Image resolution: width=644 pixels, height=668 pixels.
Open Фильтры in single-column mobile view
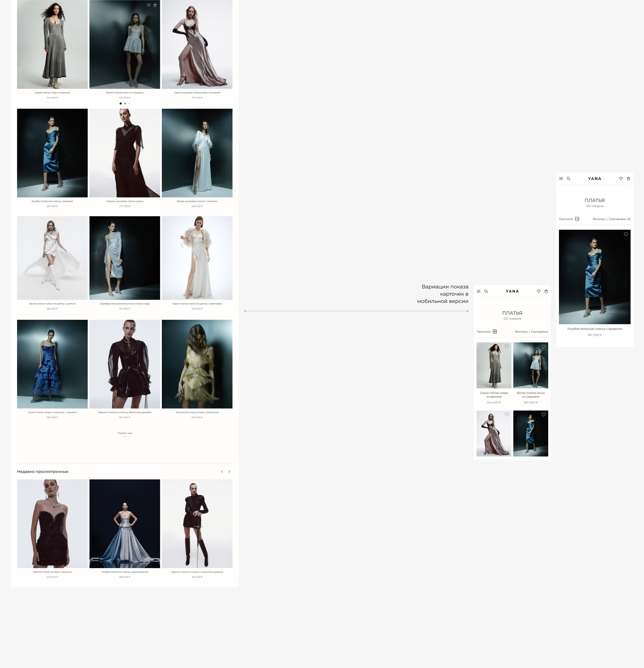coord(599,219)
